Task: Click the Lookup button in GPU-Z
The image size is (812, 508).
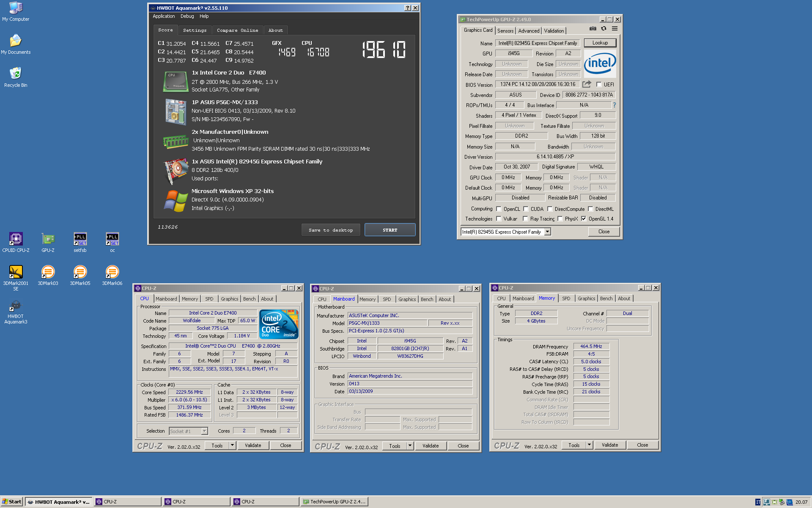Action: [600, 43]
